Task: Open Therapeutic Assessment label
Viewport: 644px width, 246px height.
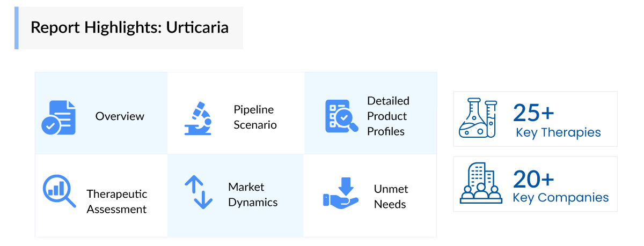Action: click(116, 202)
